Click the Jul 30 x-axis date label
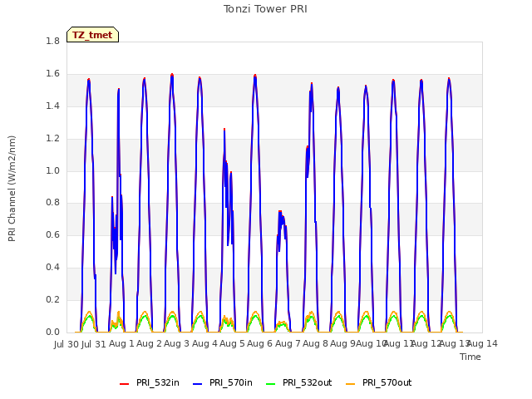 tap(66, 344)
